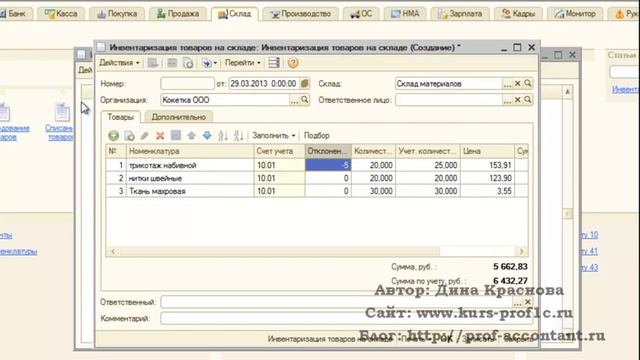
Task: Select the row Ткань махровая
Action: (x=317, y=191)
